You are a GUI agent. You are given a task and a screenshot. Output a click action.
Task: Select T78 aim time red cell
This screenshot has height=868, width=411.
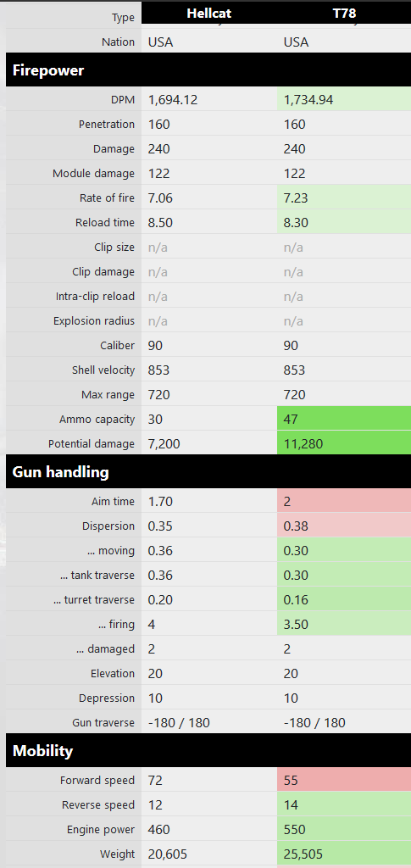click(x=344, y=502)
